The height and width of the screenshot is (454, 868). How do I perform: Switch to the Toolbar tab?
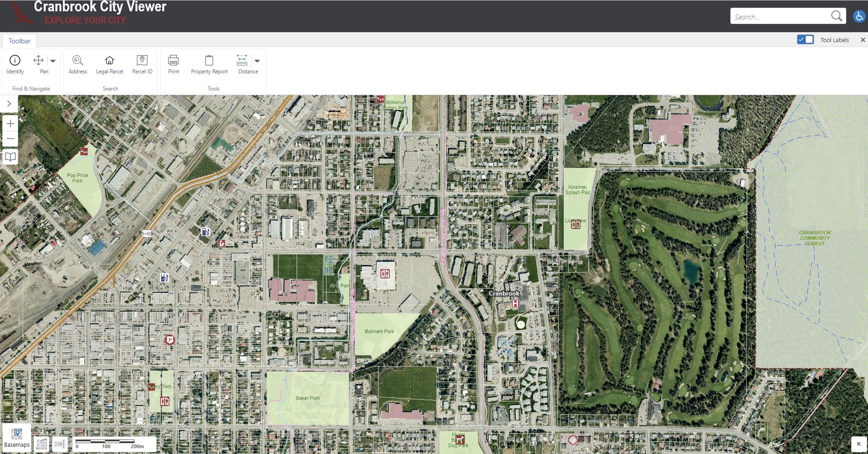[x=19, y=41]
